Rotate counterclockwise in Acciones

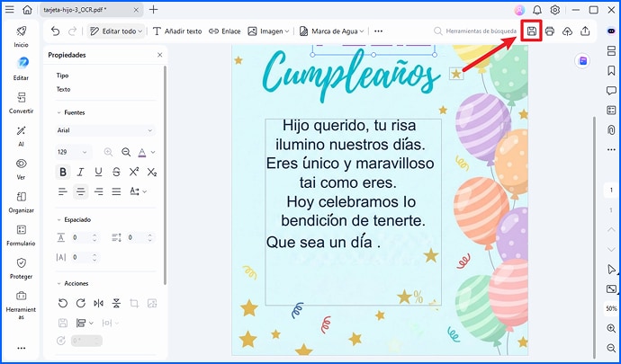pos(63,303)
